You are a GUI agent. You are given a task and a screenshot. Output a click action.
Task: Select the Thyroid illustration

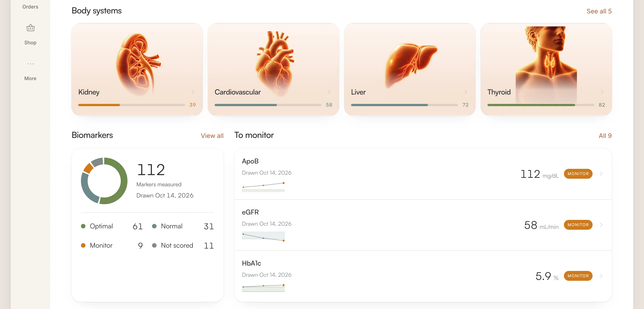[x=546, y=65]
